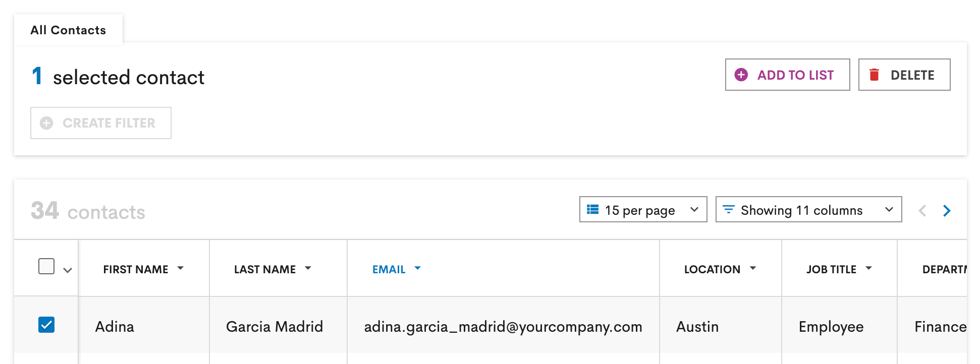Check the select-all contacts checkbox
The height and width of the screenshot is (364, 980).
[46, 266]
